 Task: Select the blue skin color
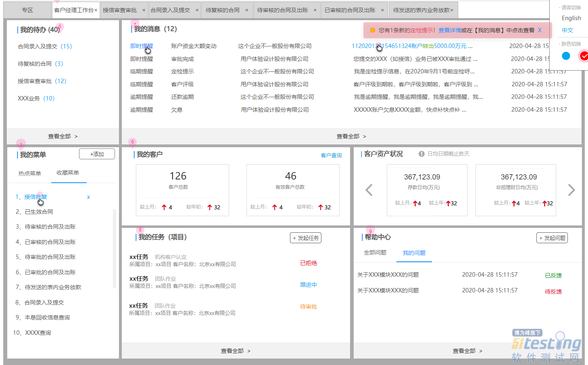point(566,56)
